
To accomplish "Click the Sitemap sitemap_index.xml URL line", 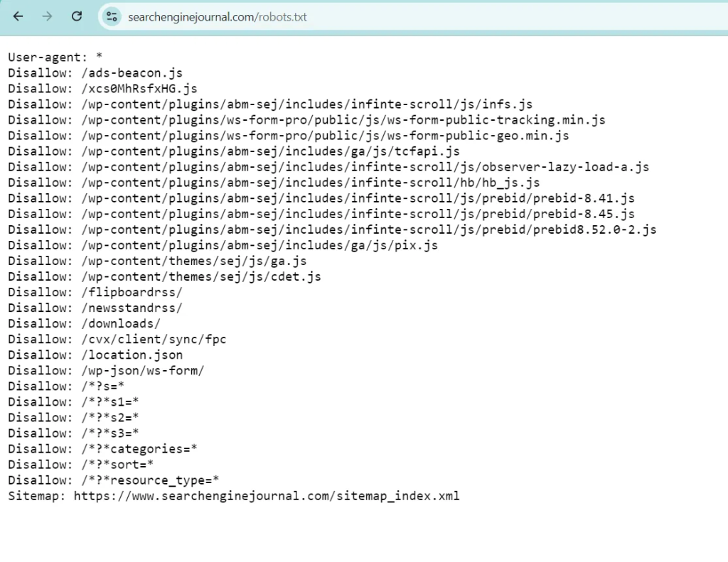I will pyautogui.click(x=233, y=496).
